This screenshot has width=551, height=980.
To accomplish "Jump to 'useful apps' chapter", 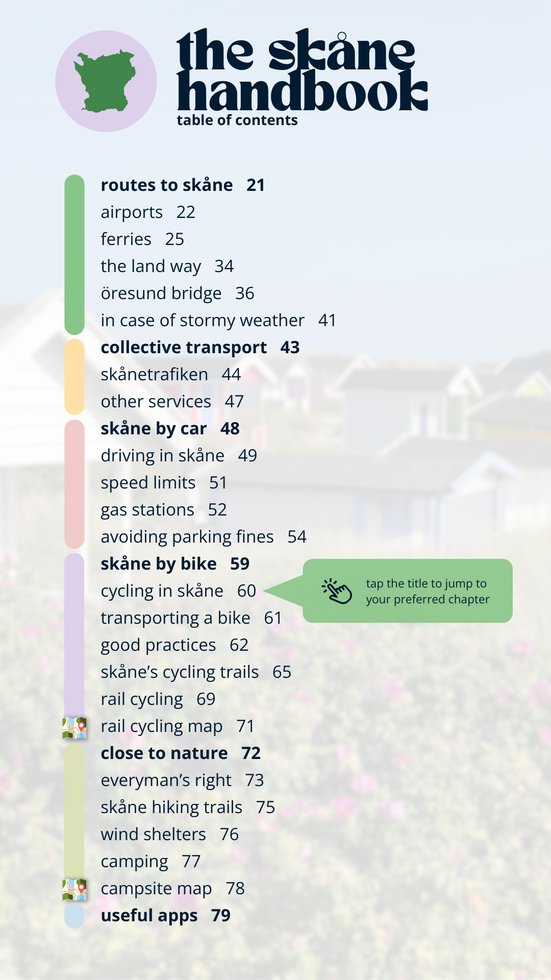I will pos(149,916).
